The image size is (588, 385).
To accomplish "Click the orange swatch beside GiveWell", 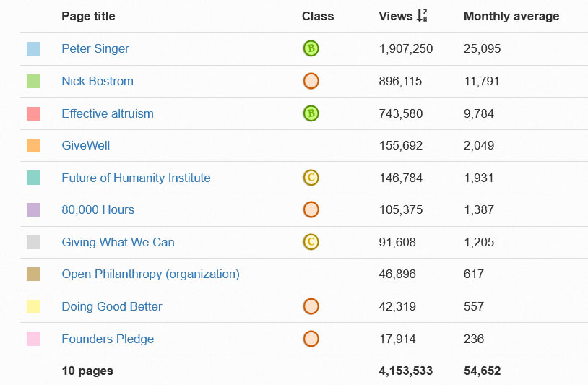I will (x=33, y=145).
